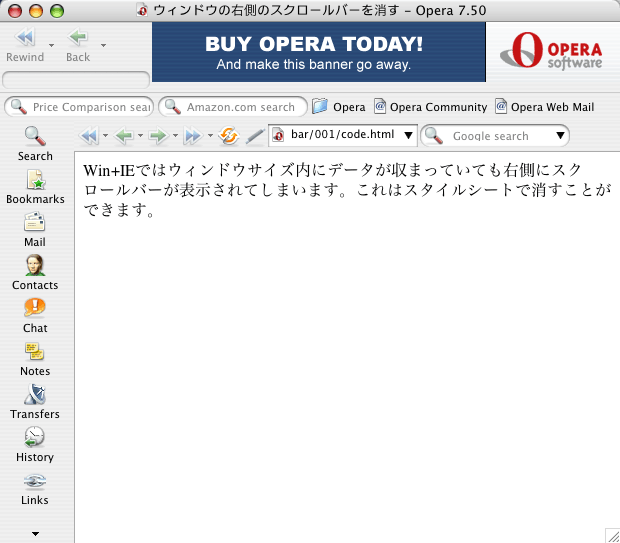Expand more sidebar panels with the bottom arrow
620x543 pixels.
click(35, 534)
